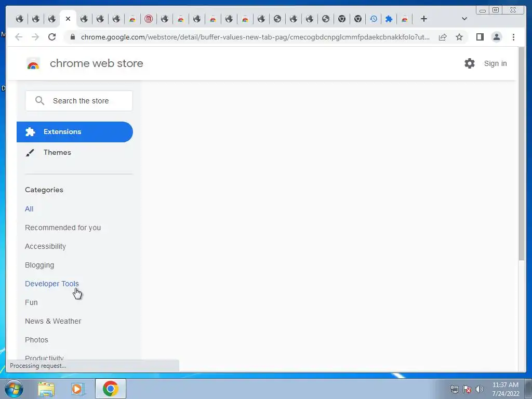Open the volume speaker icon

(x=479, y=389)
